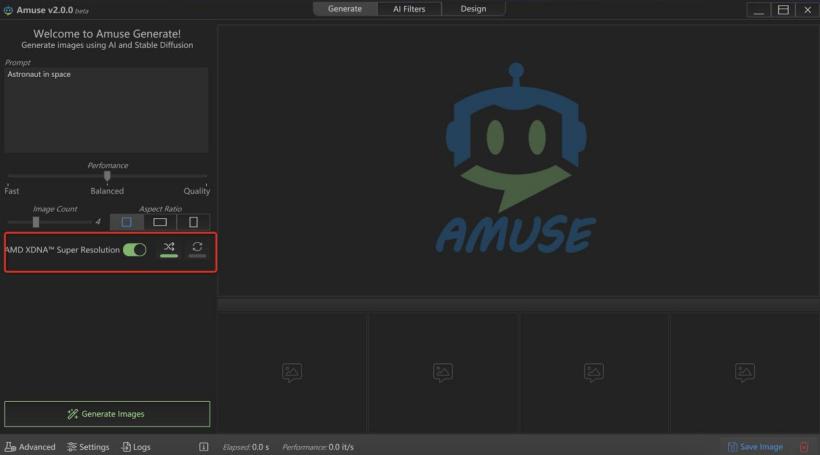Select the portrait aspect ratio icon
This screenshot has width=820, height=455.
[193, 222]
